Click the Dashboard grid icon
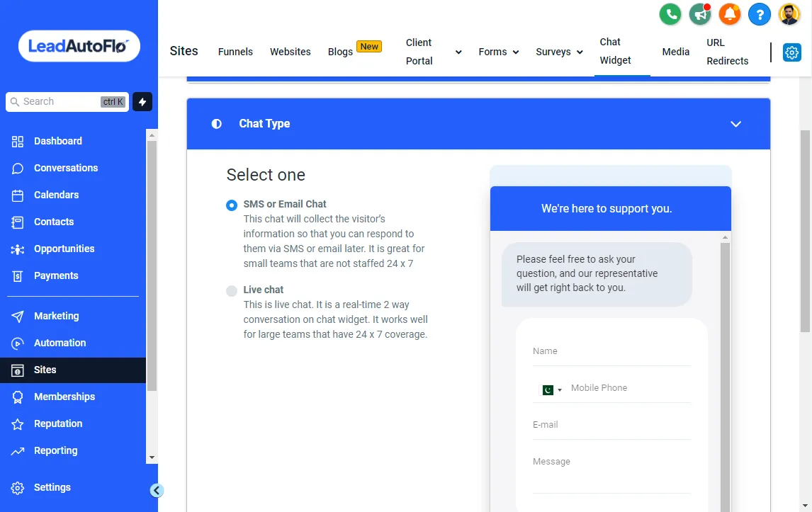 tap(18, 142)
